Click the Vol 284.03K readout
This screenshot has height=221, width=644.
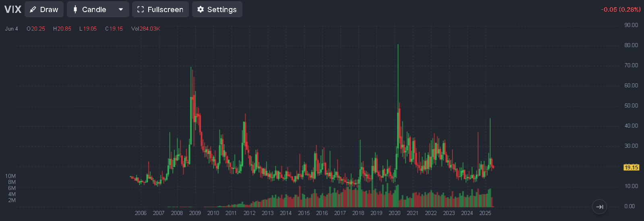146,29
